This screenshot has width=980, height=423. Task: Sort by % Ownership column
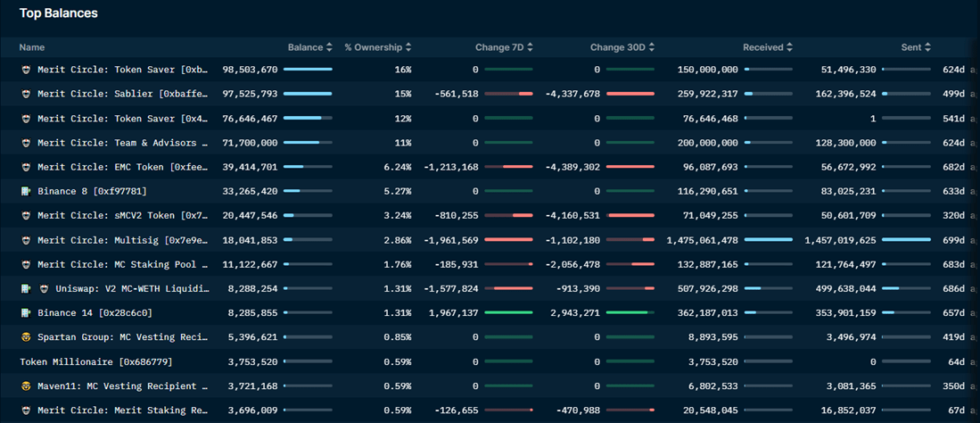coord(378,47)
